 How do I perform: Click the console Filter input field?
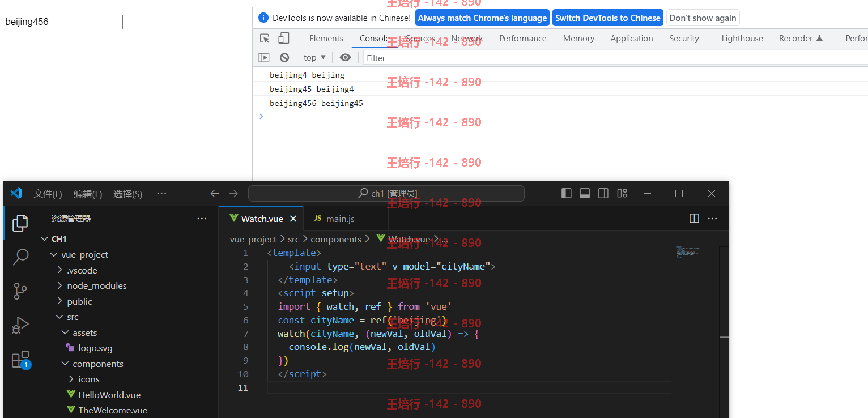pyautogui.click(x=615, y=58)
